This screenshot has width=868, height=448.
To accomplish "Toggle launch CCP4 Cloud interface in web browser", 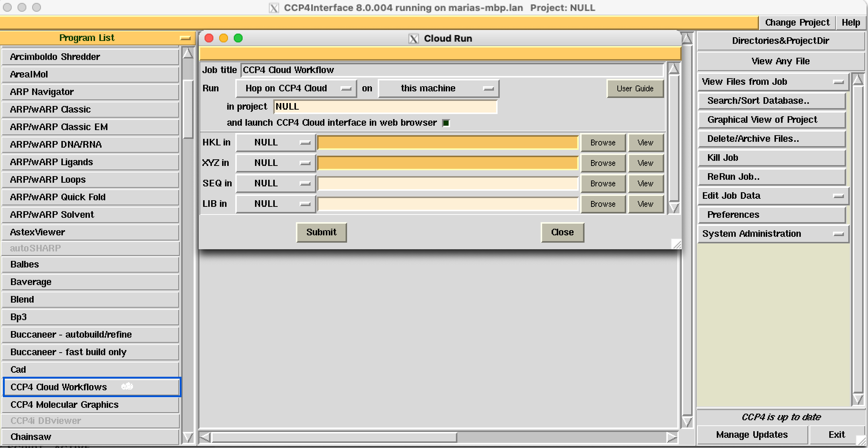I will point(446,123).
